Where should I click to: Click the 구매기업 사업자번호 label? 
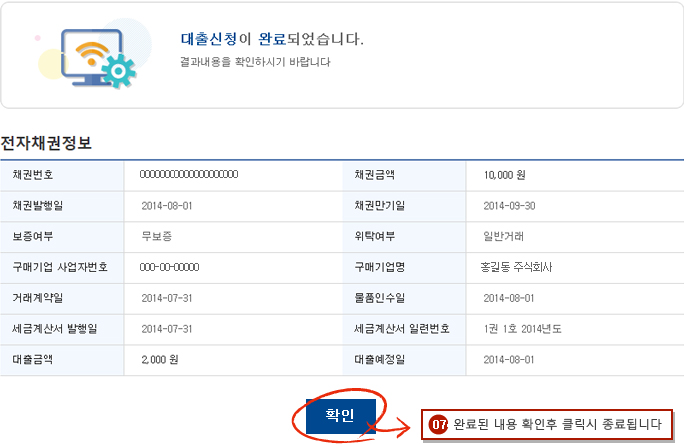[x=60, y=267]
